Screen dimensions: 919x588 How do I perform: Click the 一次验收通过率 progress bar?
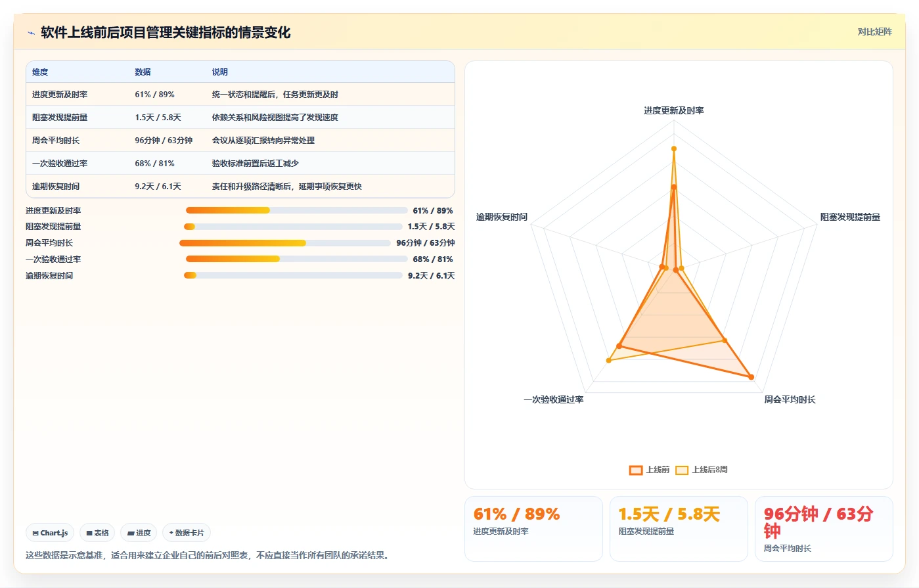(x=296, y=260)
